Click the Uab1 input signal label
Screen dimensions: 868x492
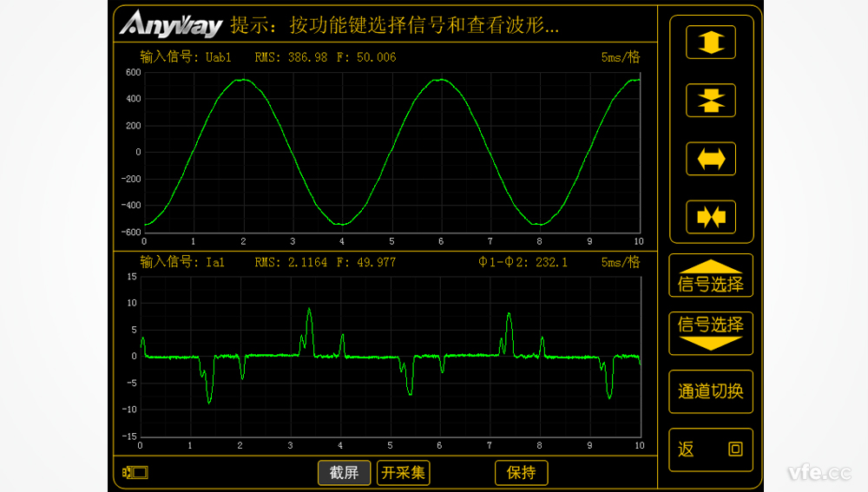(186, 57)
